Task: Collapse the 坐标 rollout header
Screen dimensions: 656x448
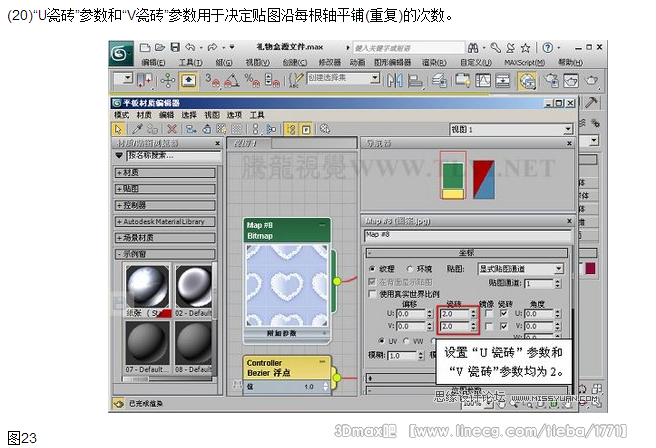Action: coord(466,253)
